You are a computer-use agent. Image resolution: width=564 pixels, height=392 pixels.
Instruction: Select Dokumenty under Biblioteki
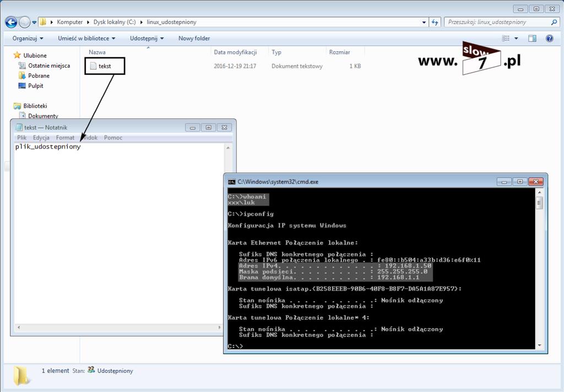[43, 116]
